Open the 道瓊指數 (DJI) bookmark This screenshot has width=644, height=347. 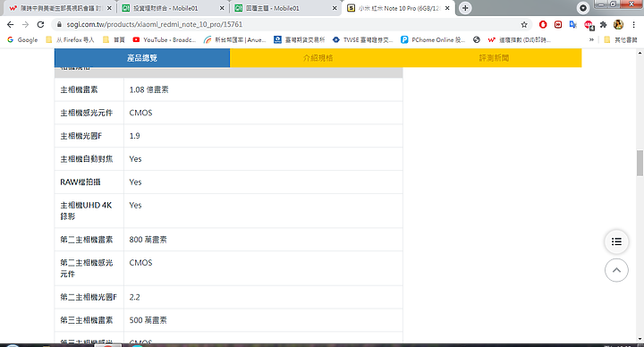coord(519,40)
